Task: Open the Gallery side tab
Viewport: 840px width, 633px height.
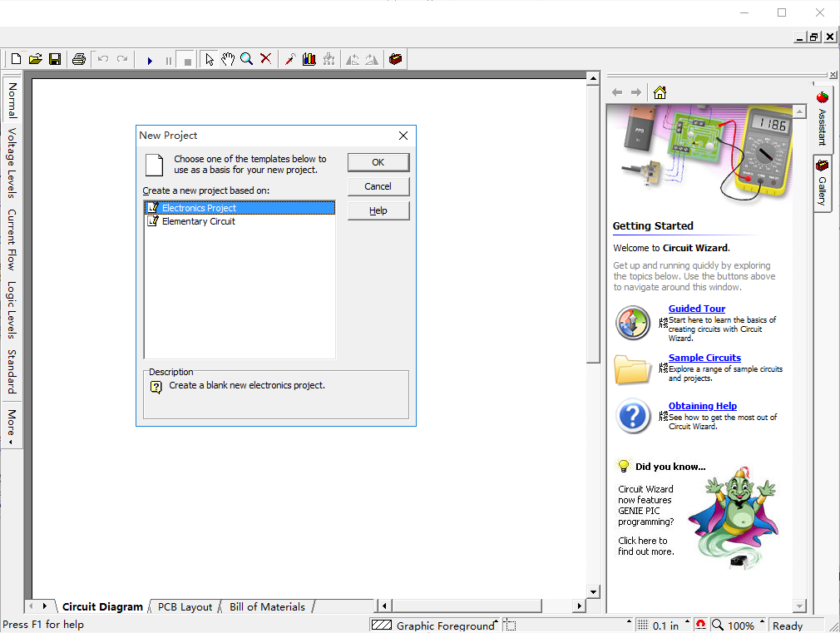Action: pyautogui.click(x=822, y=183)
